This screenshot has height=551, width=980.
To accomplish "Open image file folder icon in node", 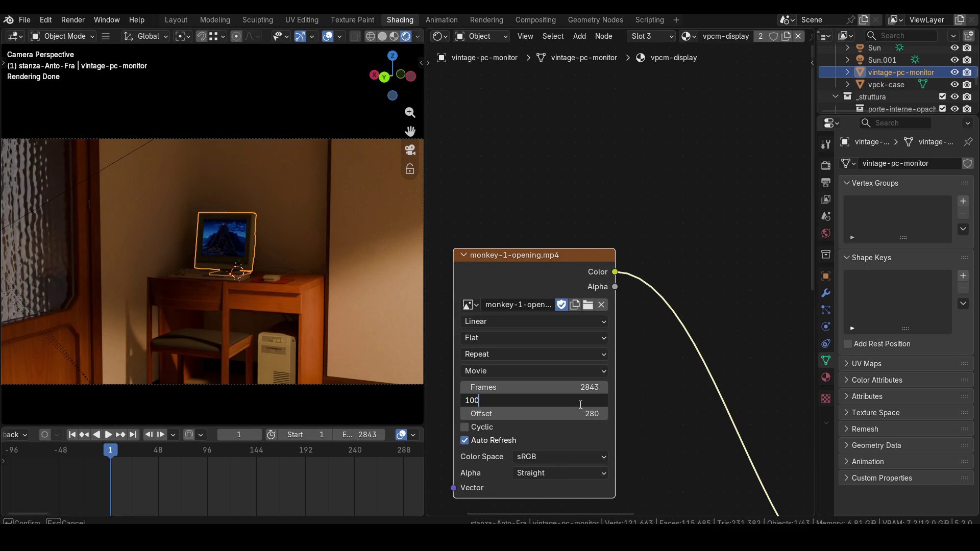I will 588,305.
